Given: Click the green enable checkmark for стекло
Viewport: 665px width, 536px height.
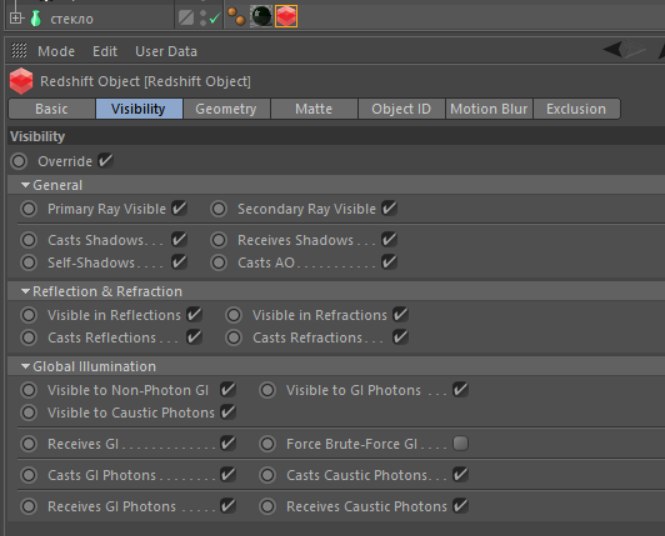Looking at the screenshot, I should point(215,18).
